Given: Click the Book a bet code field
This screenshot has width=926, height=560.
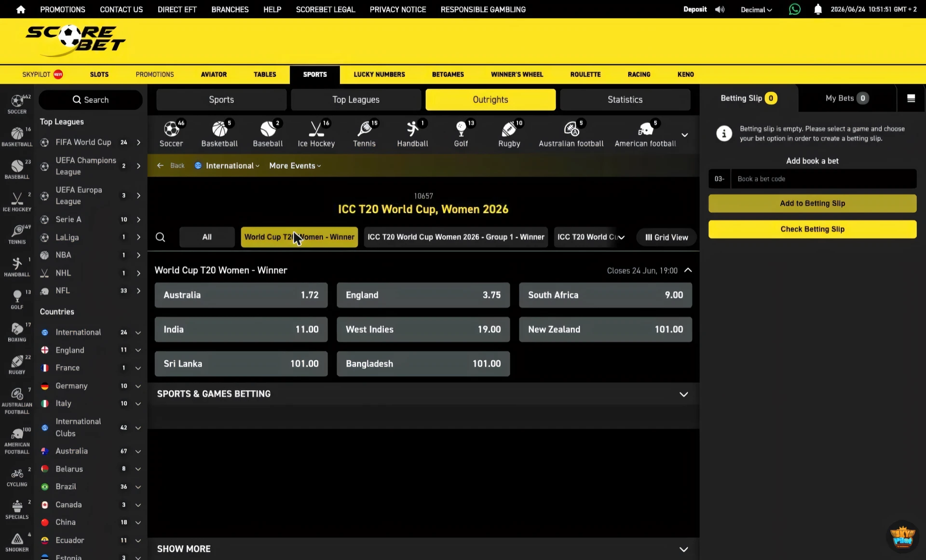Looking at the screenshot, I should tap(823, 179).
